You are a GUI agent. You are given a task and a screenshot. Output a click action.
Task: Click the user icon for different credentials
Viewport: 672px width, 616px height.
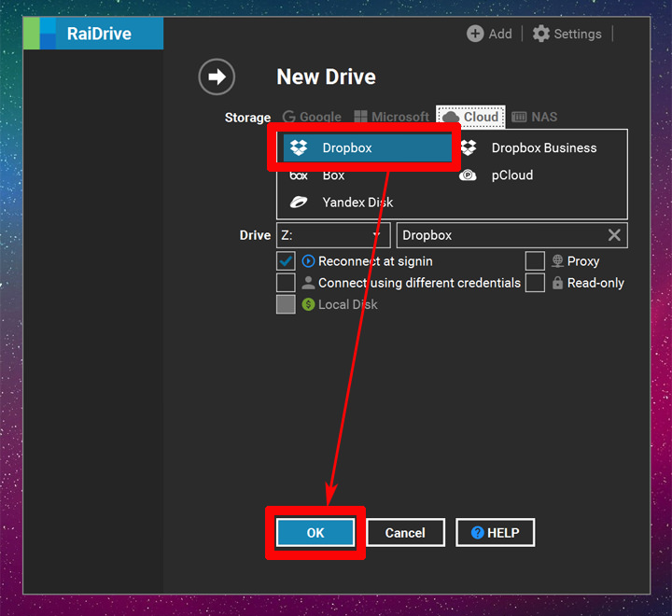pyautogui.click(x=308, y=283)
